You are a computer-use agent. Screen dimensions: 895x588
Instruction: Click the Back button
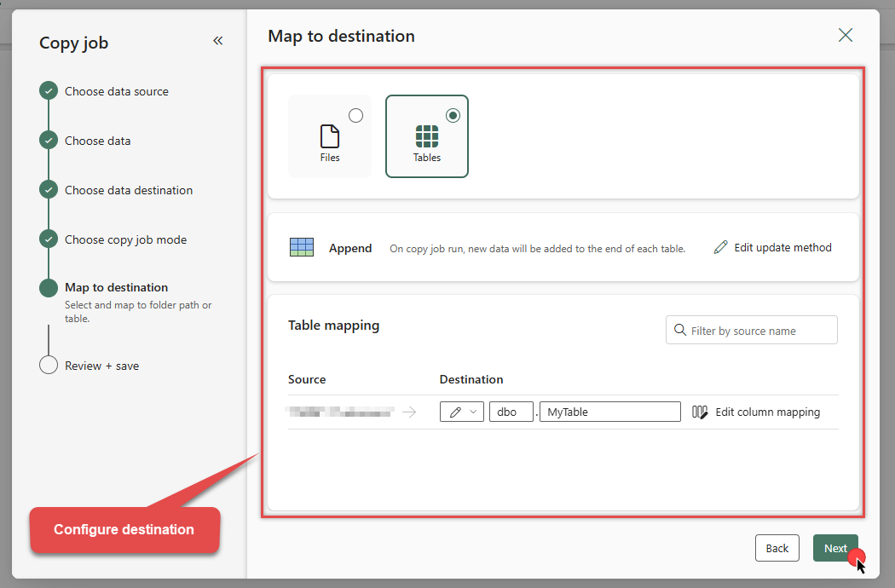[x=777, y=548]
